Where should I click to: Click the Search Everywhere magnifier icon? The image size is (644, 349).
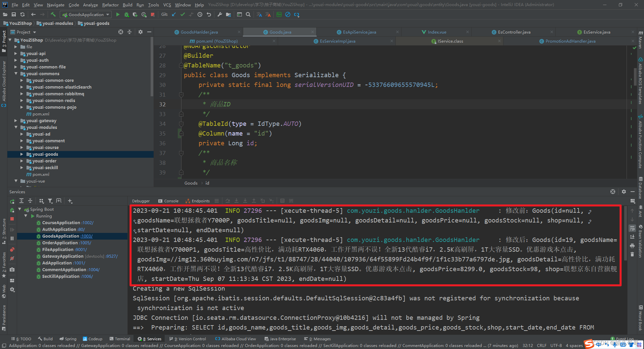248,14
